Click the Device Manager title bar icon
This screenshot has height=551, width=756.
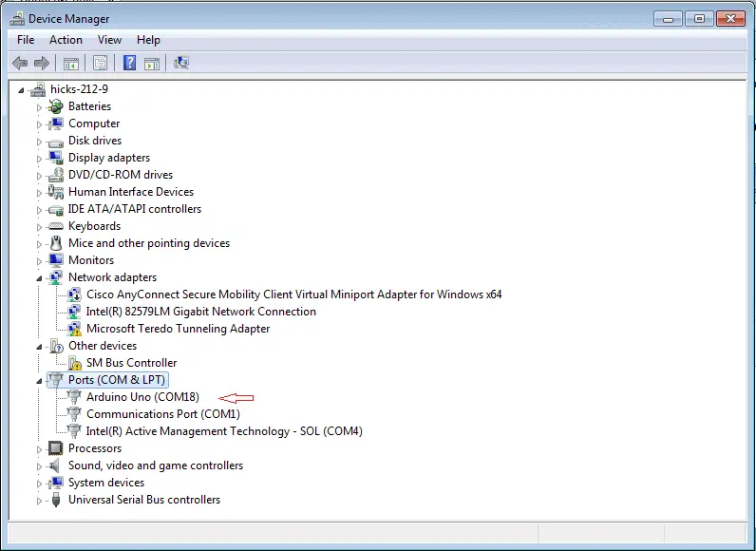(17, 19)
